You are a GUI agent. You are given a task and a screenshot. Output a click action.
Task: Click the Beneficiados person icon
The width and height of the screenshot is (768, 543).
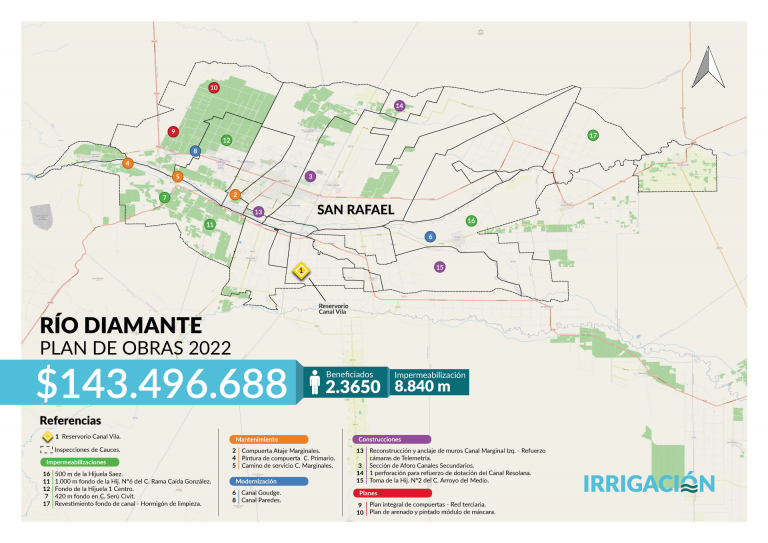313,381
